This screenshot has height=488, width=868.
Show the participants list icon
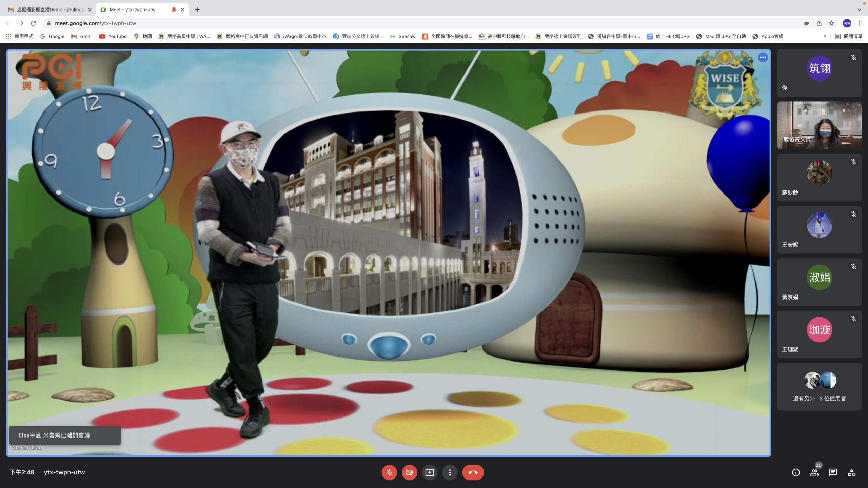814,472
